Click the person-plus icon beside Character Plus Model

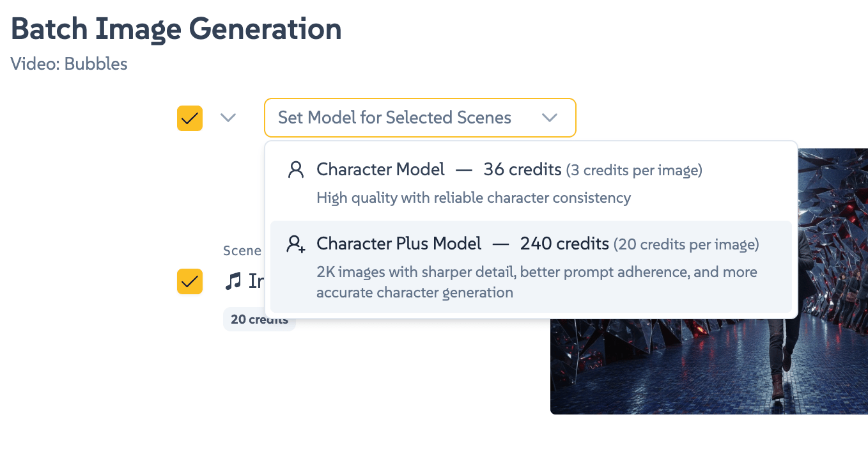(x=295, y=244)
